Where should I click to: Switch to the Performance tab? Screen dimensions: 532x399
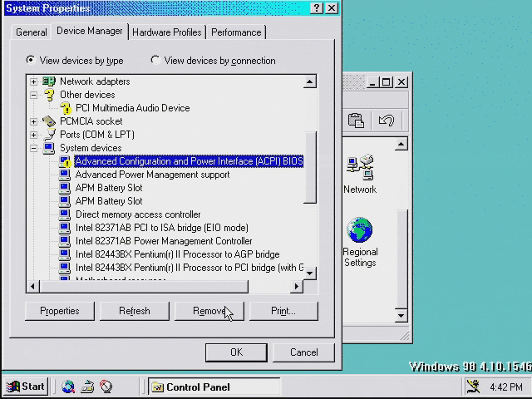[x=236, y=32]
